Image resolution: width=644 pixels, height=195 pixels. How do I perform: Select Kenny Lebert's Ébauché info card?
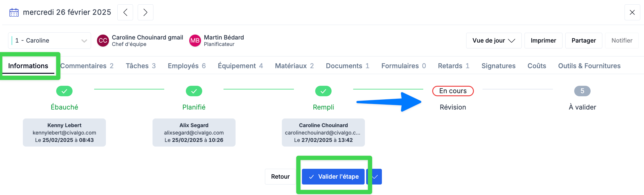[64, 133]
